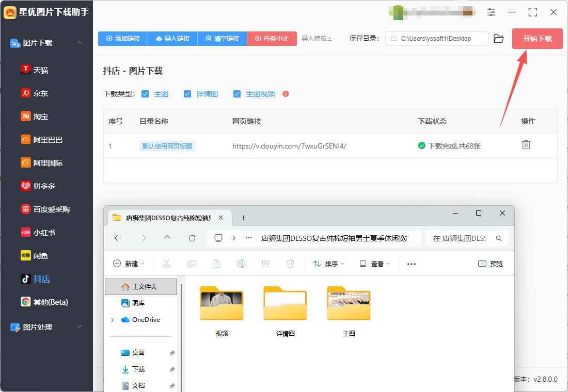Open the Explorer more options ellipsis
The width and height of the screenshot is (568, 392).
coord(412,264)
